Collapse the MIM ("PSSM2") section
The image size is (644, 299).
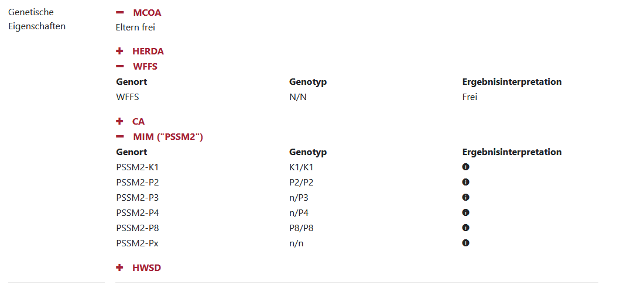(x=167, y=137)
